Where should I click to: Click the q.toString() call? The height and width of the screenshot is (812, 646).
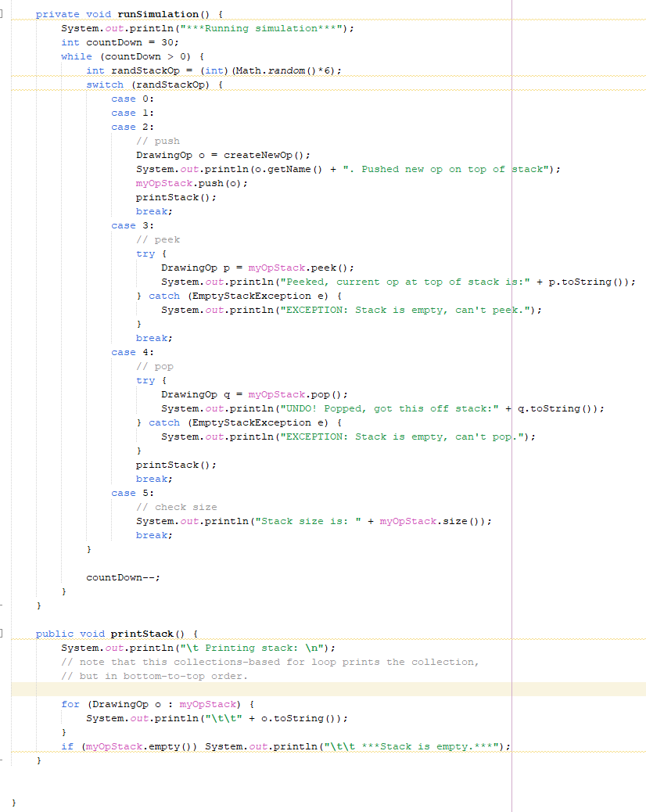click(558, 408)
